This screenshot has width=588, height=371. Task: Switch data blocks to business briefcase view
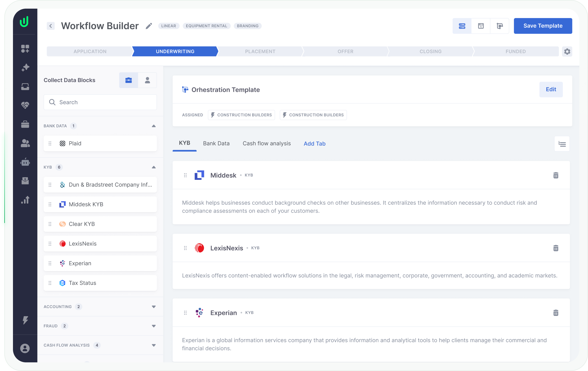tap(129, 80)
